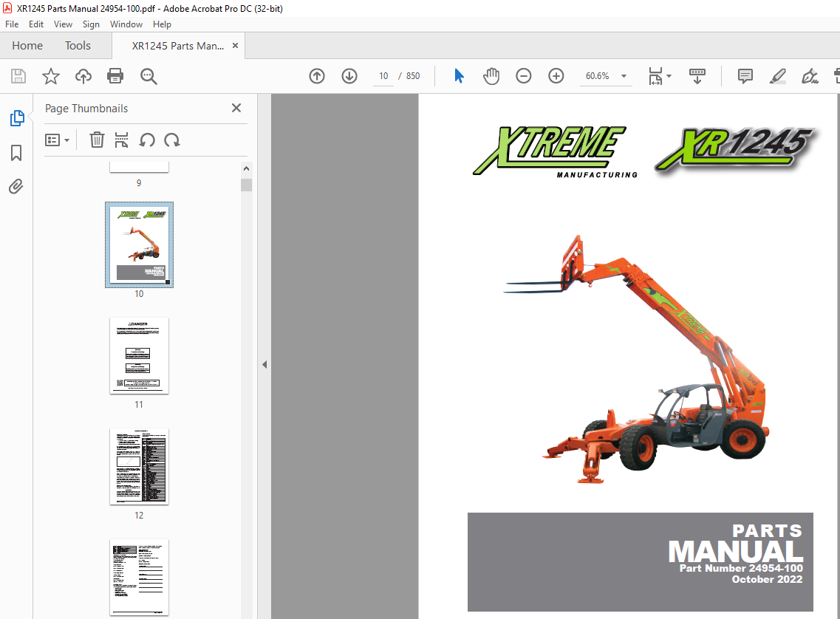This screenshot has width=840, height=619.
Task: Open the Sign menu
Action: [x=91, y=24]
